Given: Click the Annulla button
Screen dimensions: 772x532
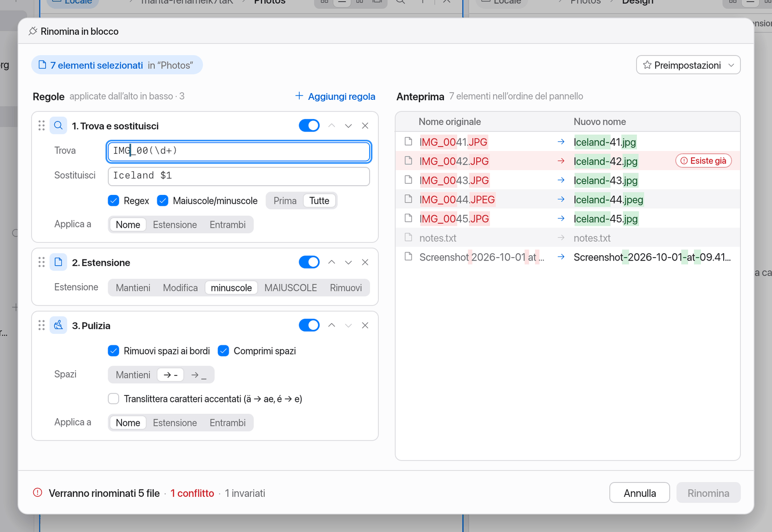Looking at the screenshot, I should [639, 493].
